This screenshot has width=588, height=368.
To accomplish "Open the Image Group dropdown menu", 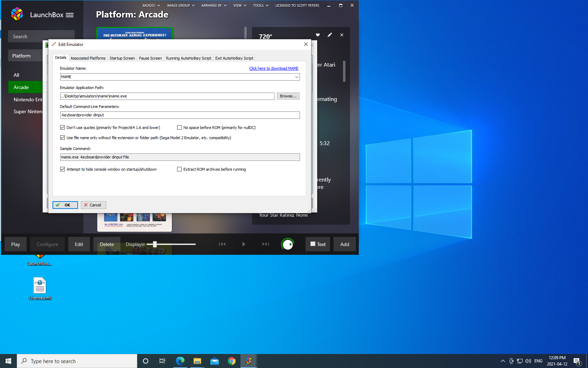I will pyautogui.click(x=181, y=5).
